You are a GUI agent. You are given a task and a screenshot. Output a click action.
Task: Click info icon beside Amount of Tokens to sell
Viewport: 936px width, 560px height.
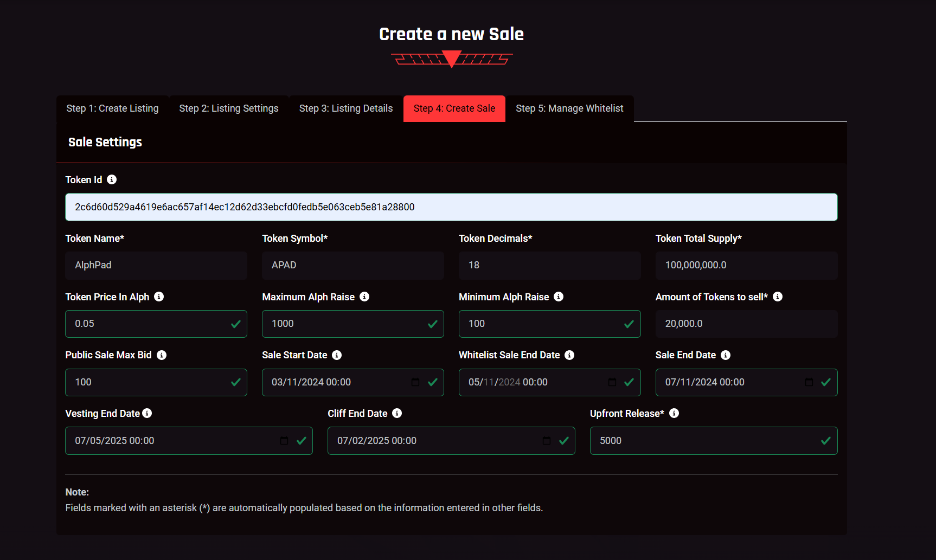[x=778, y=297]
